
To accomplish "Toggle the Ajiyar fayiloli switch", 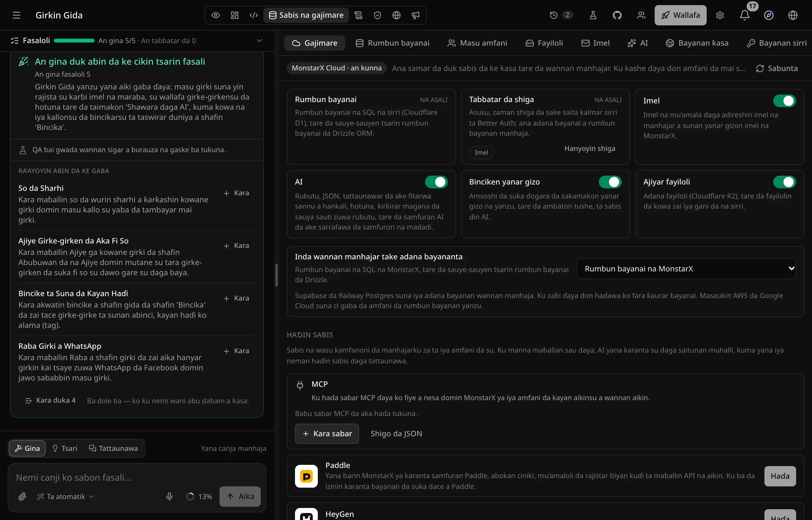I will pyautogui.click(x=784, y=182).
